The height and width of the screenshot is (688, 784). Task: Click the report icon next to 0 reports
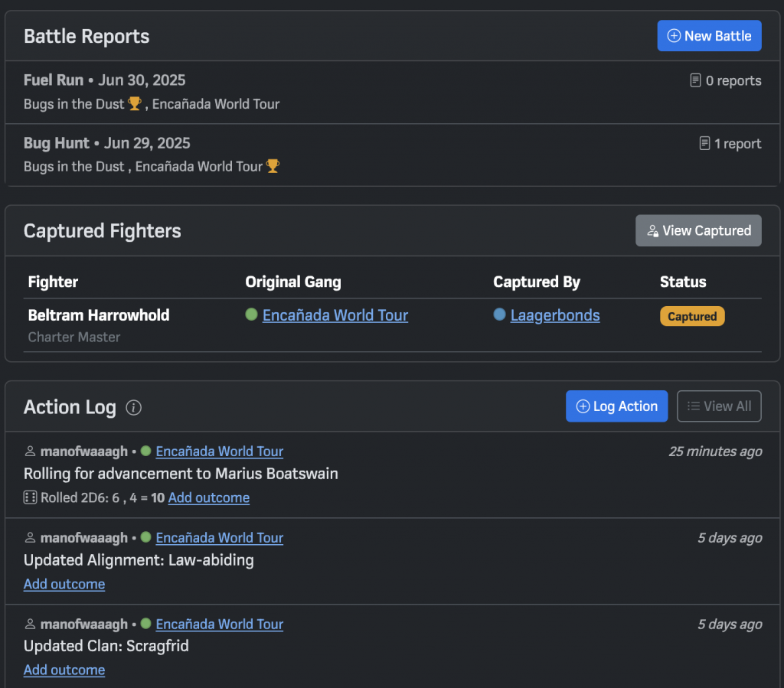pos(695,80)
